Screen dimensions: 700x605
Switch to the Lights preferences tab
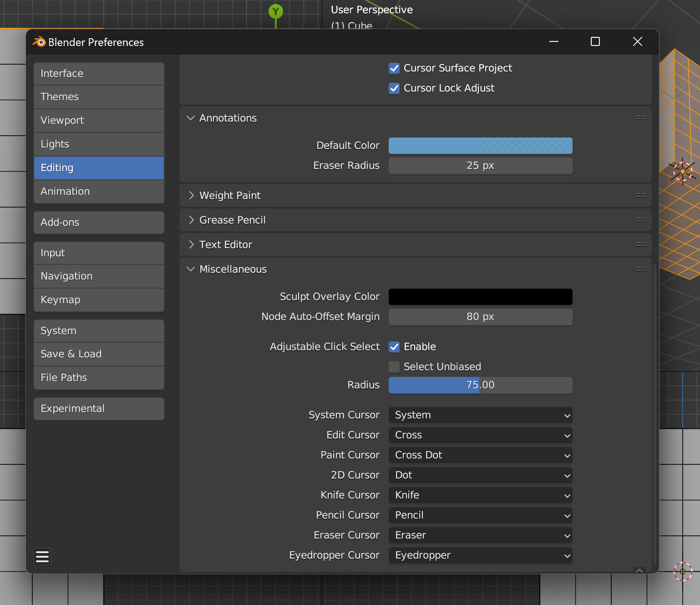tap(99, 144)
